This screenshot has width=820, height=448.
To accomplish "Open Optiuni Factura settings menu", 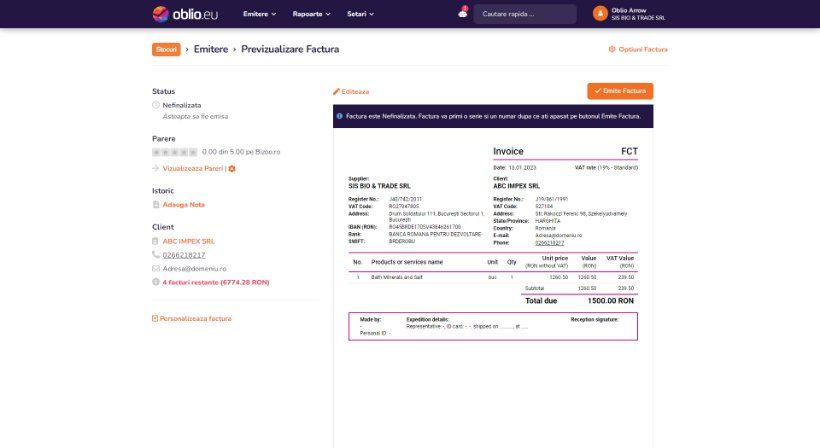I will [x=638, y=49].
